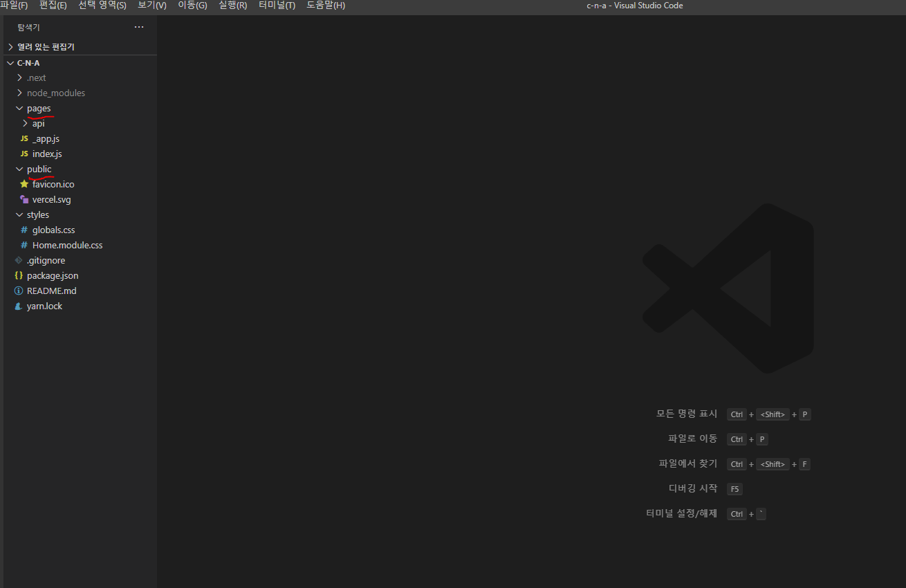This screenshot has width=906, height=588.
Task: Open the index.js file
Action: click(47, 154)
